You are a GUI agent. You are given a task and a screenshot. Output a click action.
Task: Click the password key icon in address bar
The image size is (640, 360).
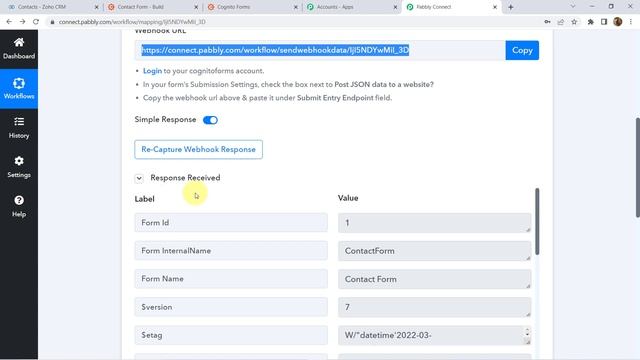547,22
